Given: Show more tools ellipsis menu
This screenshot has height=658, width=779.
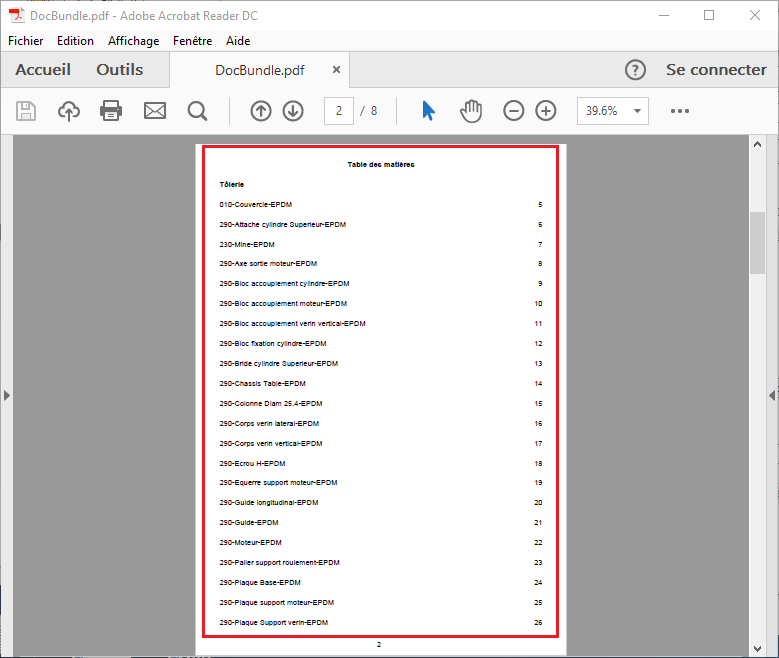Looking at the screenshot, I should point(680,111).
